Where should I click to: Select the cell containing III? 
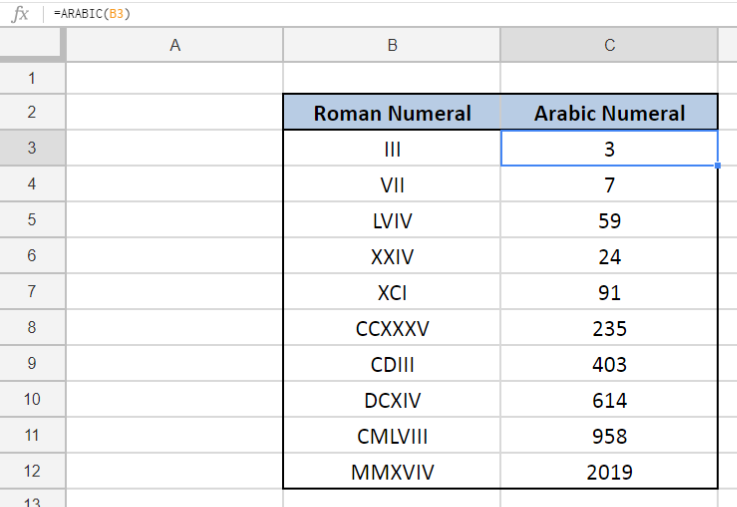pos(392,149)
